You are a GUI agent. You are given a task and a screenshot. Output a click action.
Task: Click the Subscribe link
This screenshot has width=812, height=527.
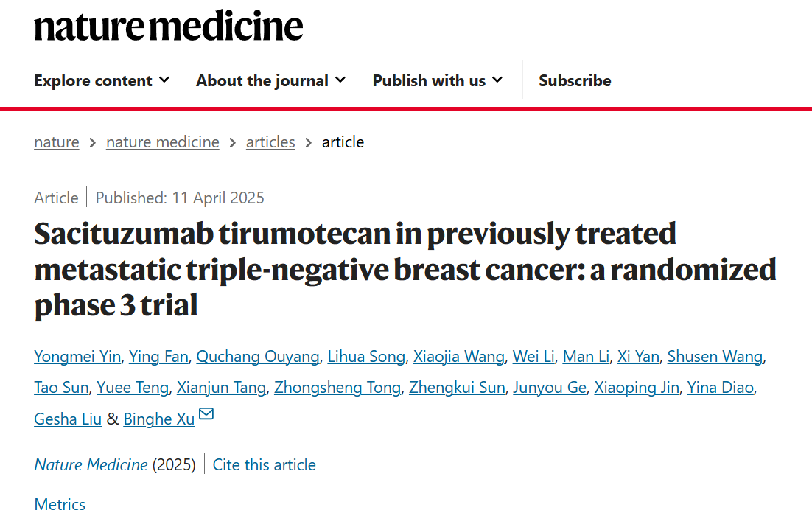tap(575, 81)
